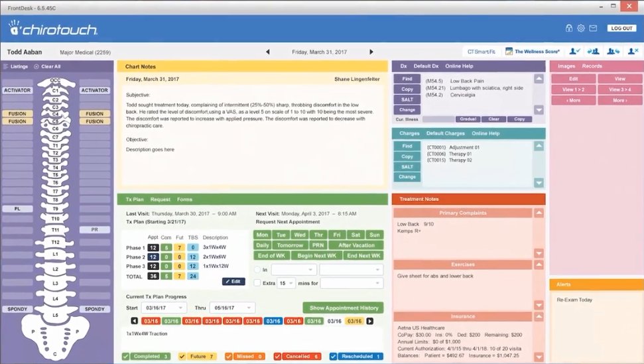644x364 pixels.
Task: Advance to next day arrow
Action: pos(371,52)
